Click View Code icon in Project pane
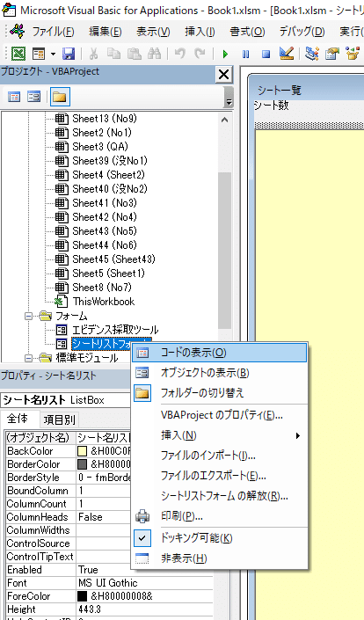 [14, 97]
